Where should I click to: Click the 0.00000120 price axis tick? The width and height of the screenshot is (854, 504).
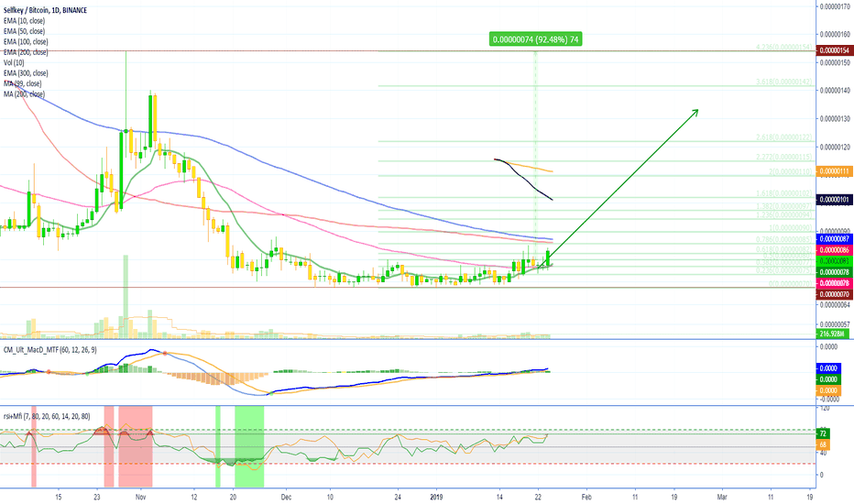click(x=836, y=148)
